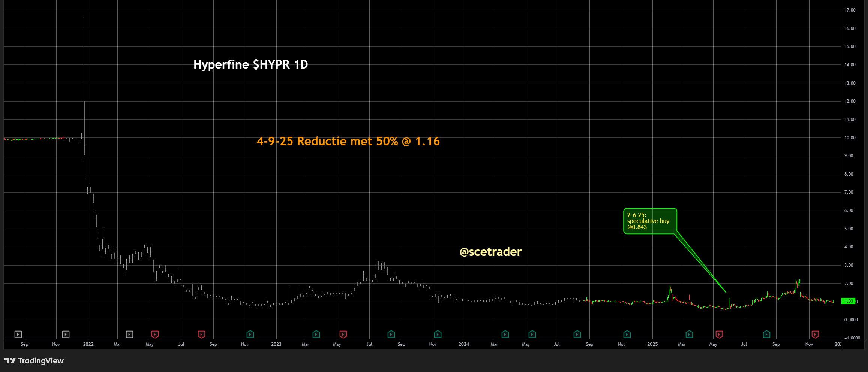Click the gray earnings marker after Mar 2022

129,334
